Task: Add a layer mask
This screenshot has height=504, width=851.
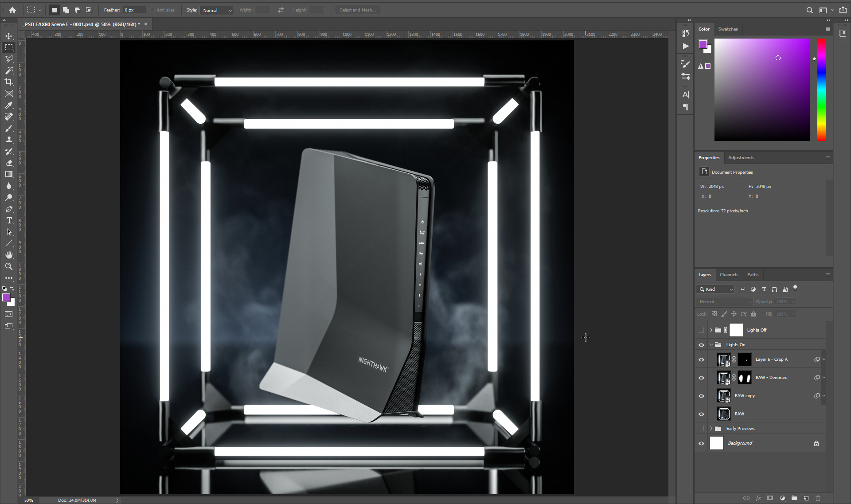Action: [x=770, y=498]
